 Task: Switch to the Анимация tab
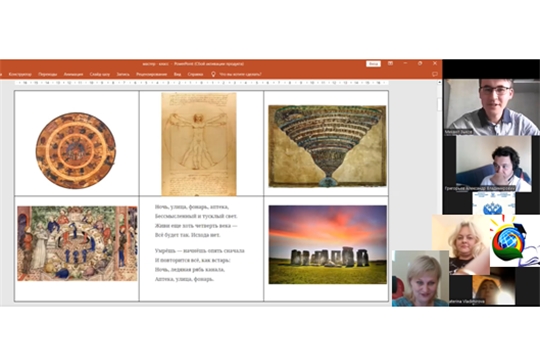point(73,74)
